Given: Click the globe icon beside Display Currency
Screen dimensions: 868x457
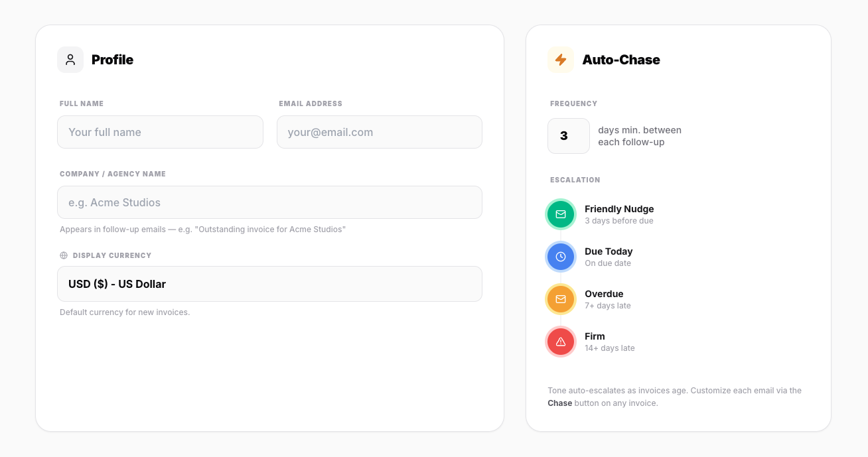Looking at the screenshot, I should 64,255.
